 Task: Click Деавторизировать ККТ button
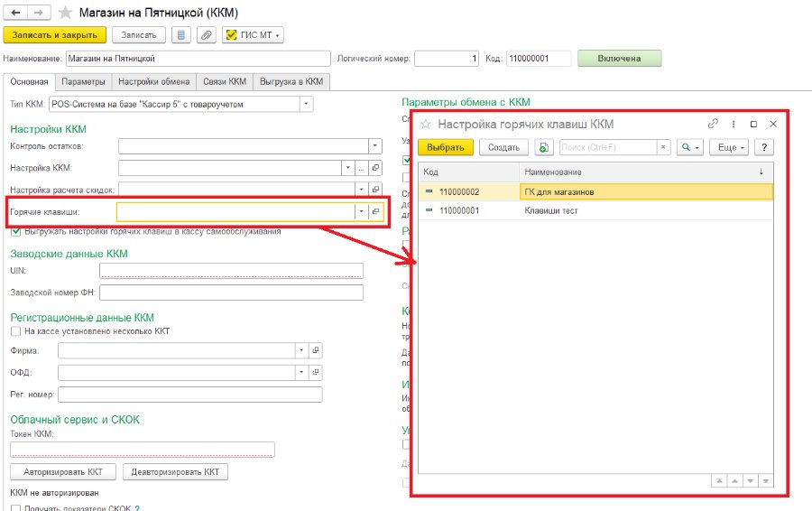pyautogui.click(x=176, y=472)
